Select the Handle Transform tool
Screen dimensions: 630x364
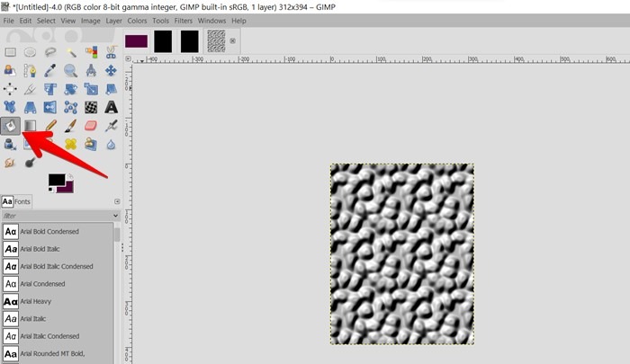click(10, 107)
